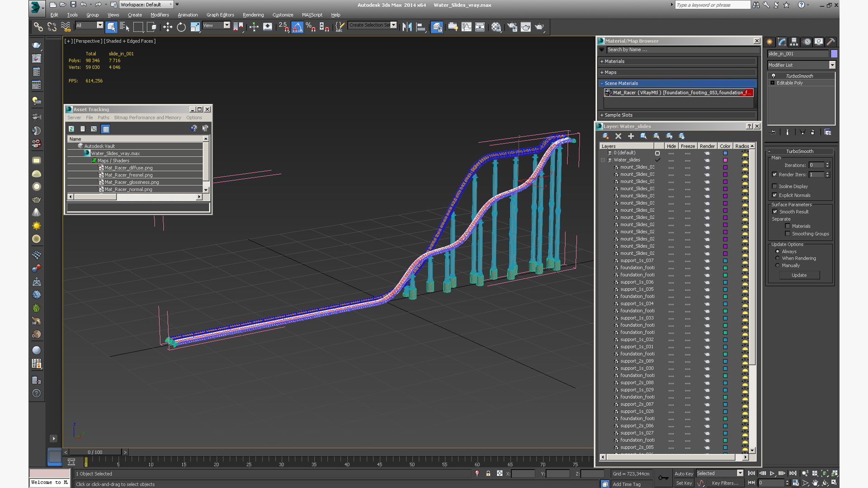This screenshot has width=868, height=488.
Task: Click the Hide column header in Layers
Action: click(x=671, y=146)
